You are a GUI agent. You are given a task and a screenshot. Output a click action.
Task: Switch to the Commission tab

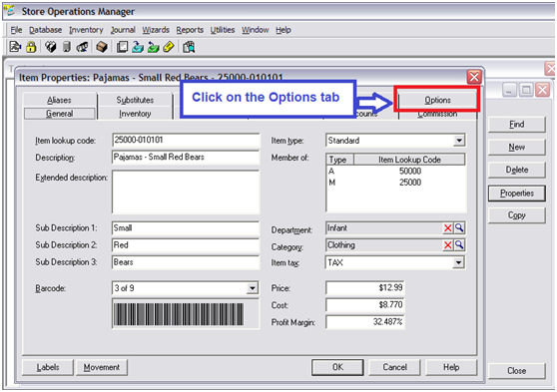pyautogui.click(x=437, y=115)
